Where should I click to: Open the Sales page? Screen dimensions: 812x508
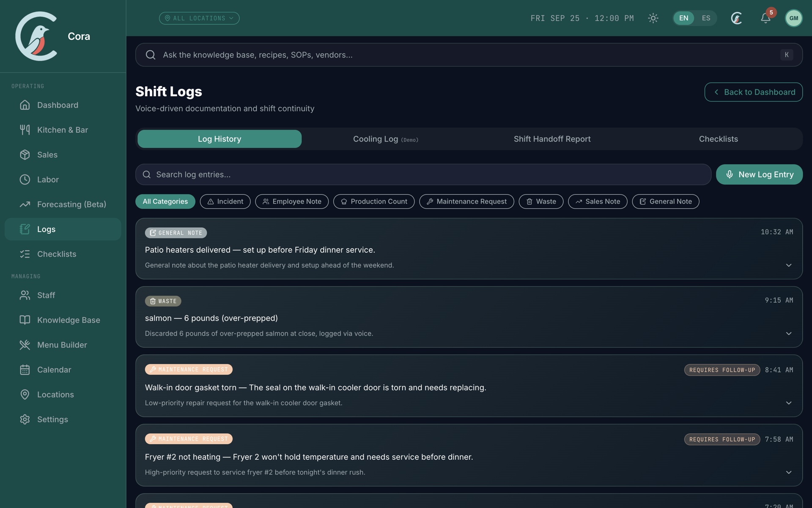click(63, 155)
